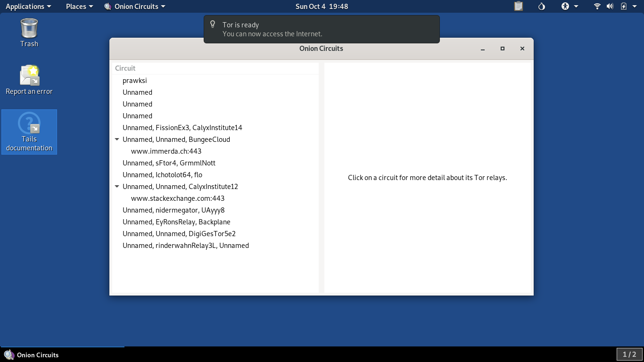Select the Unnamed, Unnamed, CalyxInstitute12 circuit
This screenshot has height=362, width=644.
pos(215,187)
